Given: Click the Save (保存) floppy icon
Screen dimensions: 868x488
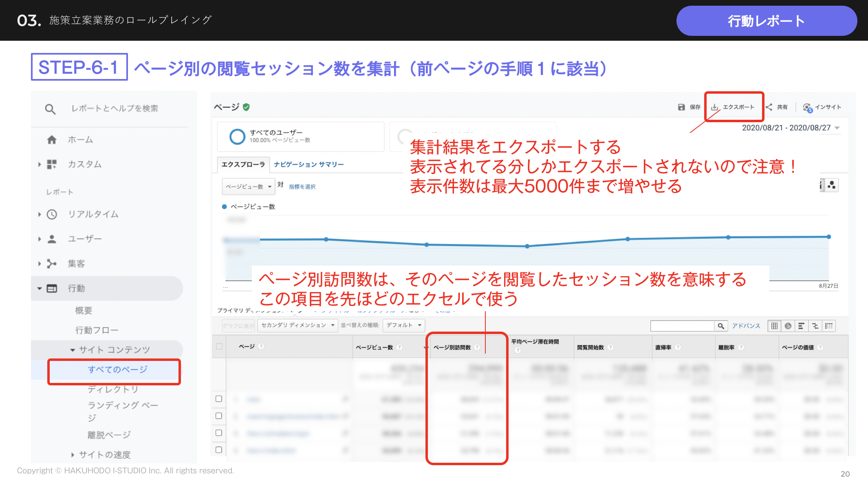Looking at the screenshot, I should click(681, 107).
